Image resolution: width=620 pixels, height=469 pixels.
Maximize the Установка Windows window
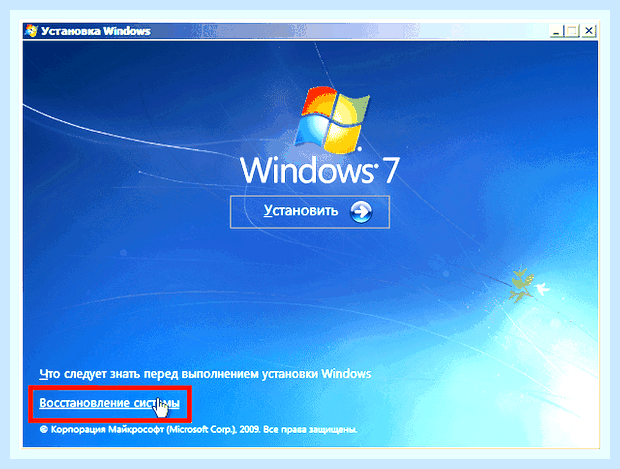pos(572,31)
